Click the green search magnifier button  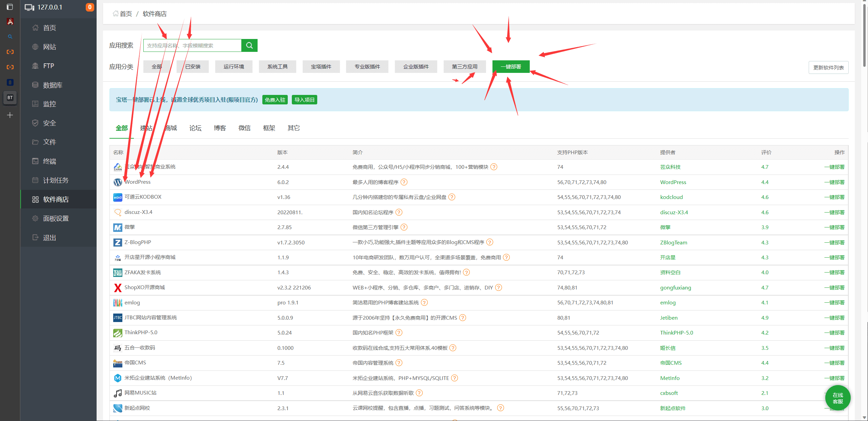coord(249,45)
